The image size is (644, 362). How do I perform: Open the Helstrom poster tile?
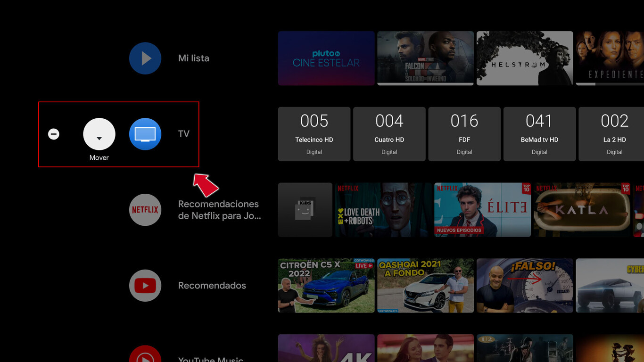(x=525, y=58)
